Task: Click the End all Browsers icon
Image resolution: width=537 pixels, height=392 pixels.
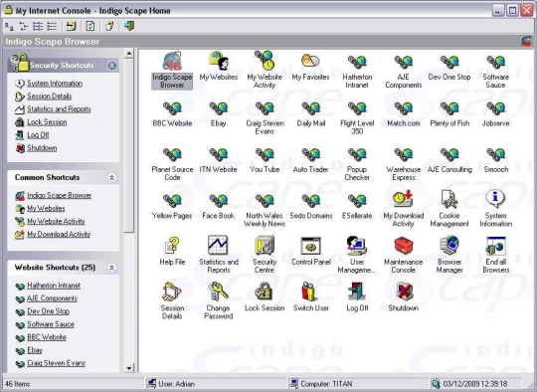Action: click(x=495, y=246)
